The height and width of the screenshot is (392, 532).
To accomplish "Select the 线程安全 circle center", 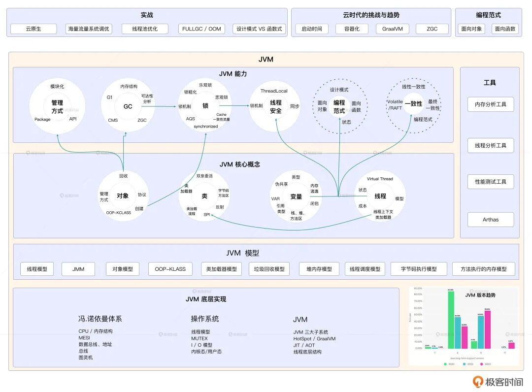I will 276,106.
